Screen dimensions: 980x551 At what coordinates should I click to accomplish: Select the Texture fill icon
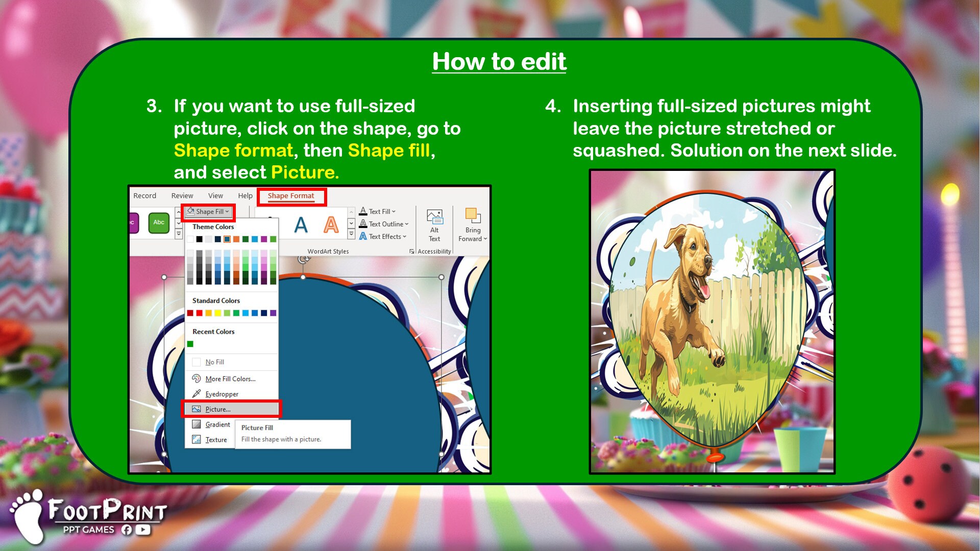[197, 439]
